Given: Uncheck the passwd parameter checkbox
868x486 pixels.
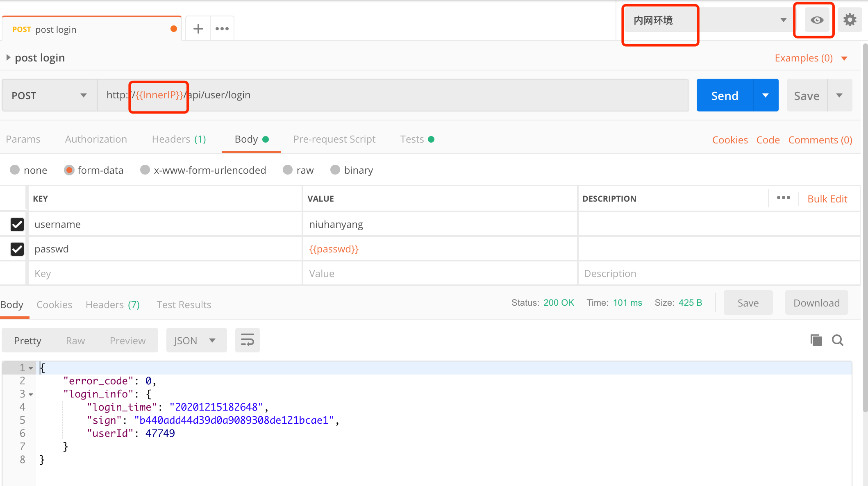Looking at the screenshot, I should pyautogui.click(x=17, y=249).
